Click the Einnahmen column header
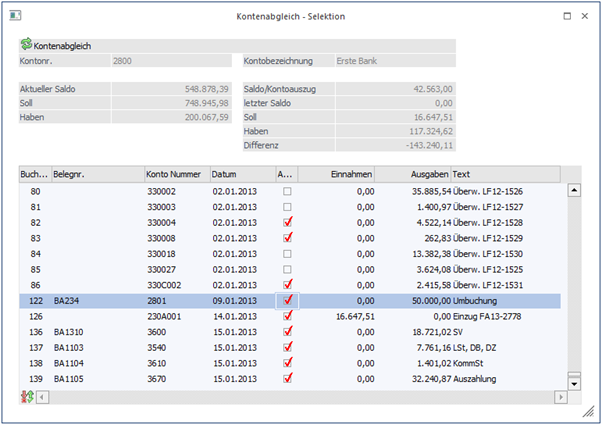This screenshot has width=602, height=425. tap(336, 173)
